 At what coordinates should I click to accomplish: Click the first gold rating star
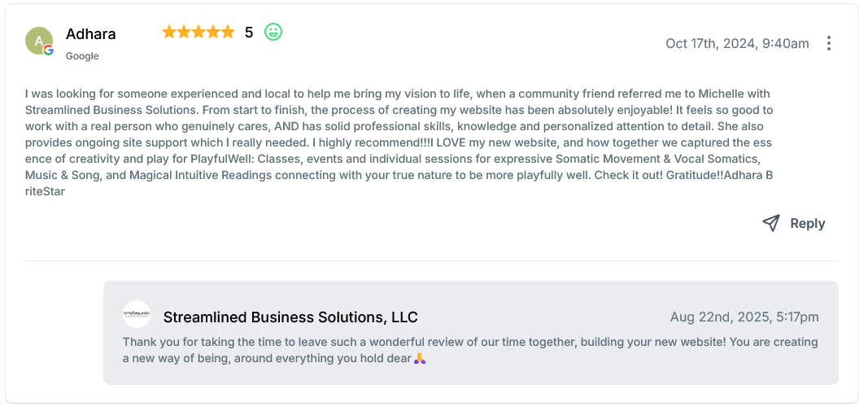[169, 33]
